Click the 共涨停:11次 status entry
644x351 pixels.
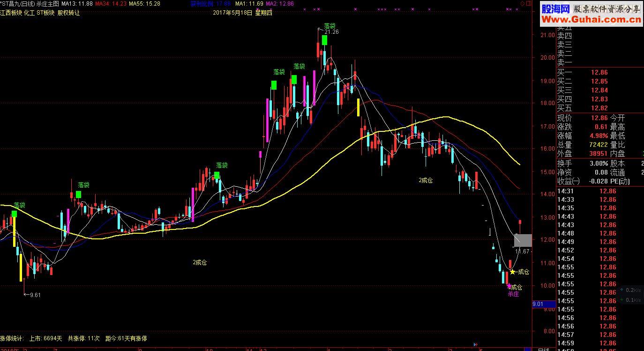click(x=84, y=338)
